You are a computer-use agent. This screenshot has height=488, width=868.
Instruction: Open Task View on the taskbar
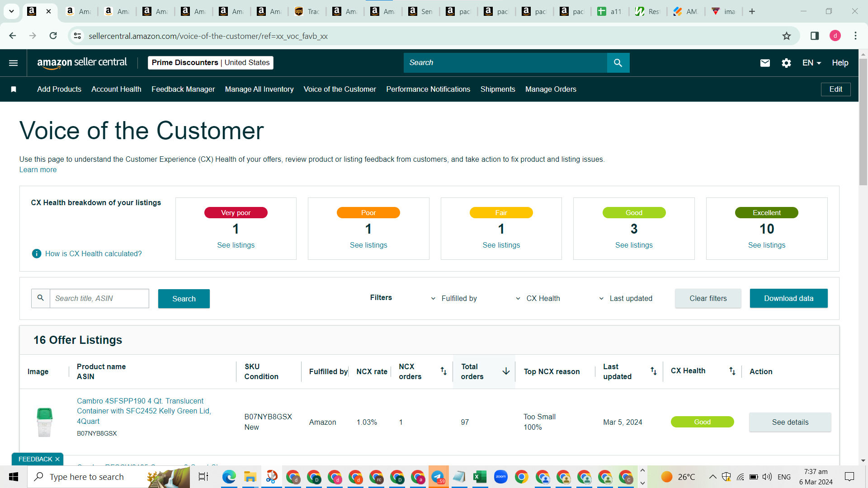click(x=203, y=477)
